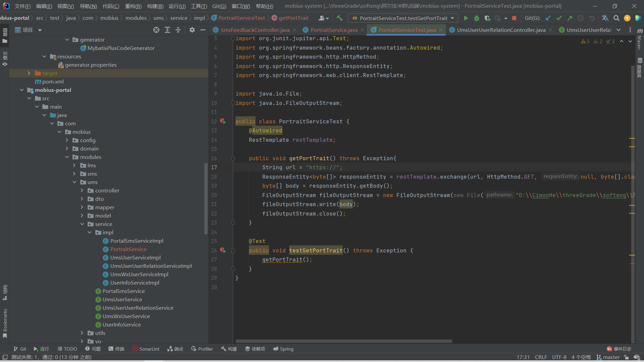644x362 pixels.
Task: Click the inspection warnings count widget
Action: click(x=598, y=41)
